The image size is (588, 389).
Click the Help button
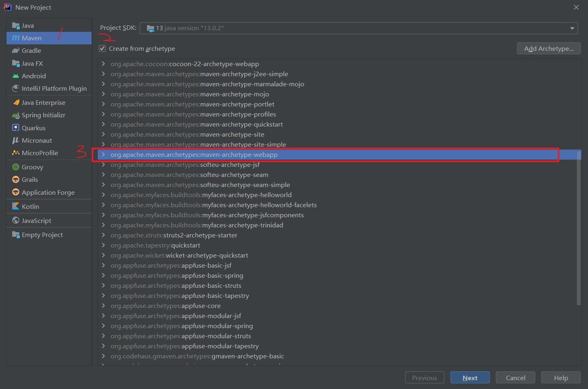561,378
